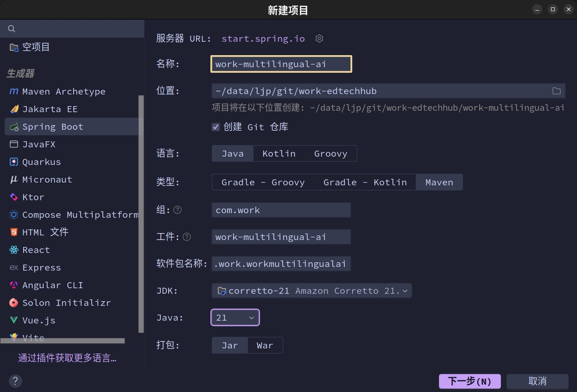Viewport: 577px width, 392px height.
Task: Select the Ktor generator
Action: (33, 197)
